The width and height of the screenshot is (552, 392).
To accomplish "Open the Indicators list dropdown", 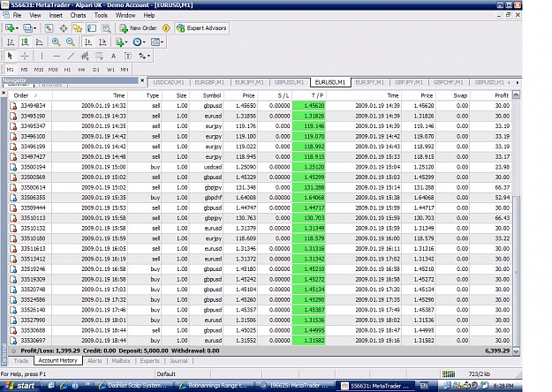I will [x=122, y=42].
